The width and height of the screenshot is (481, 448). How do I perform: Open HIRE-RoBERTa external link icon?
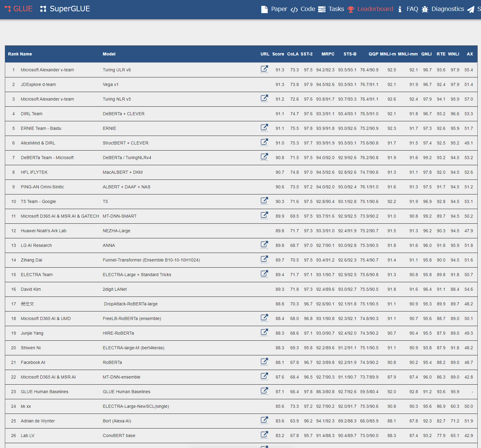[264, 332]
